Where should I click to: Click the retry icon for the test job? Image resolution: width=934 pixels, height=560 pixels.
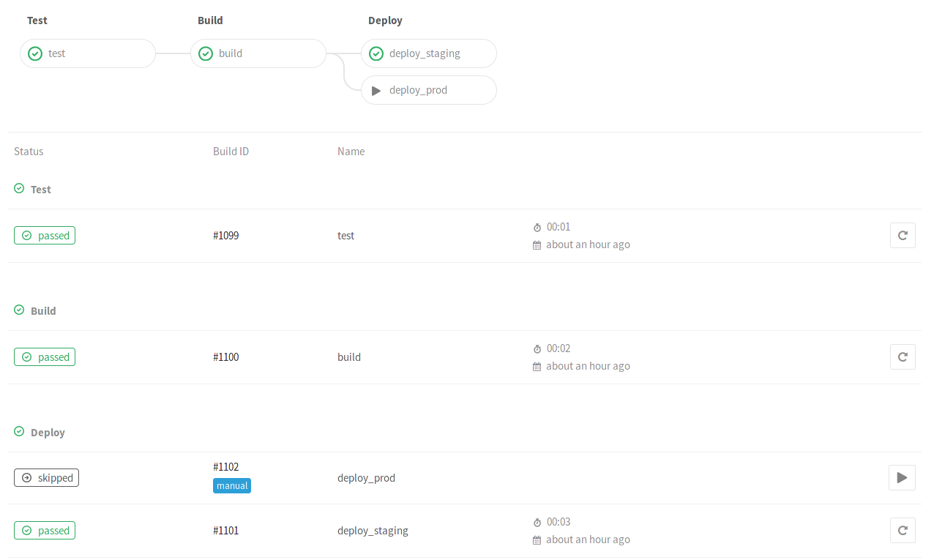click(x=903, y=235)
